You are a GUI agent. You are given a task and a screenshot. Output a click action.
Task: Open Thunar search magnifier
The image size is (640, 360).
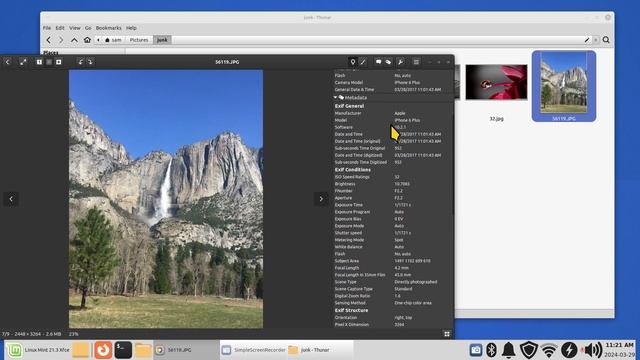tap(606, 40)
